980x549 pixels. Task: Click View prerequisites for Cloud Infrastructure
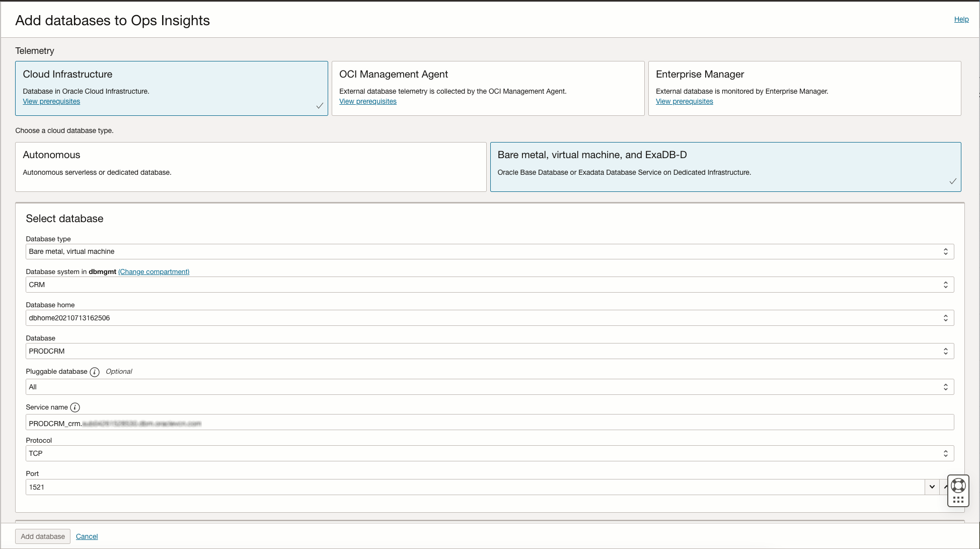click(x=51, y=101)
